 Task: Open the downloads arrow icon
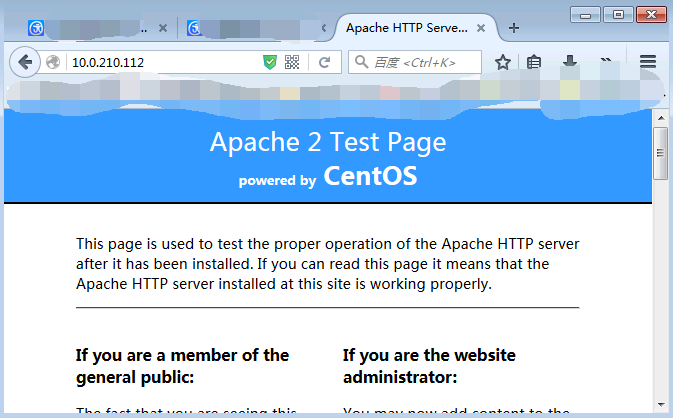pos(570,61)
